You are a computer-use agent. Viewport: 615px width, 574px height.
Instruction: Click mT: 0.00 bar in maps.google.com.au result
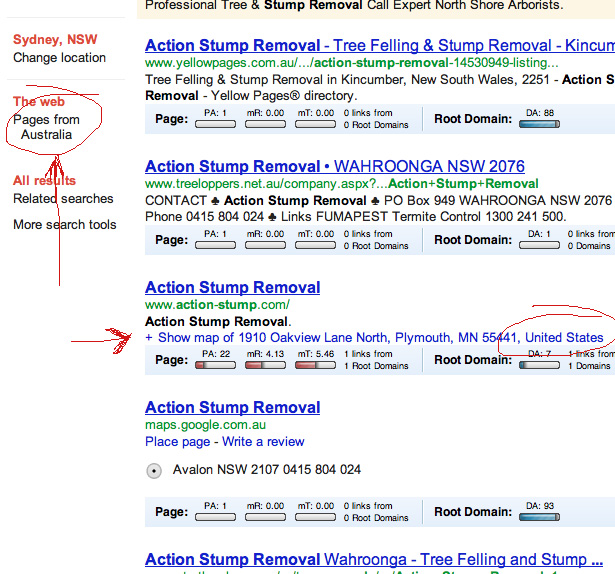pyautogui.click(x=315, y=517)
